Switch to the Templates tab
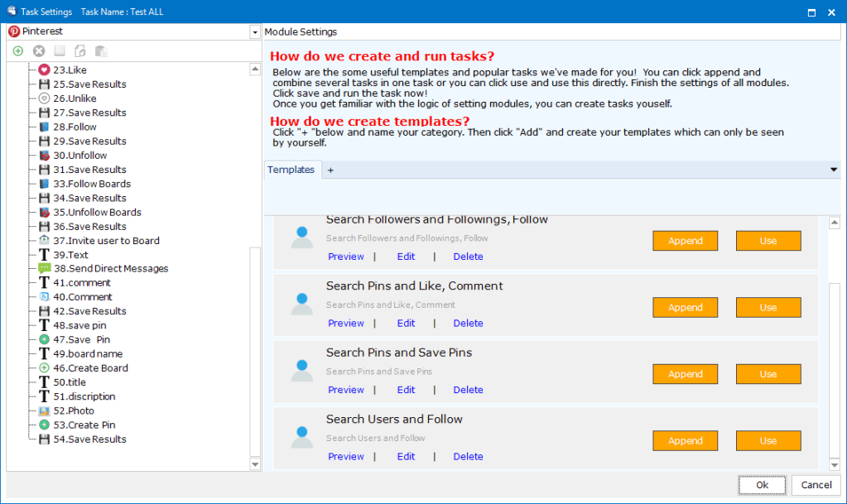 tap(291, 170)
